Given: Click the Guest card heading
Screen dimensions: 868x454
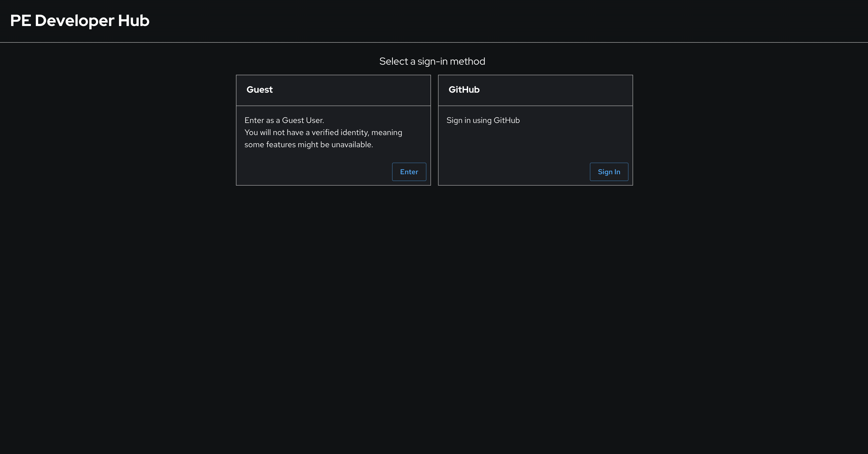Looking at the screenshot, I should coord(259,90).
